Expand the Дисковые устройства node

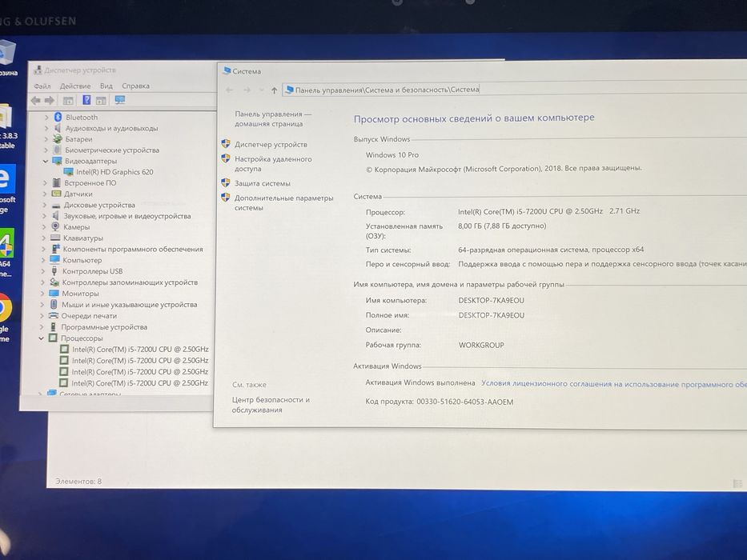point(45,206)
